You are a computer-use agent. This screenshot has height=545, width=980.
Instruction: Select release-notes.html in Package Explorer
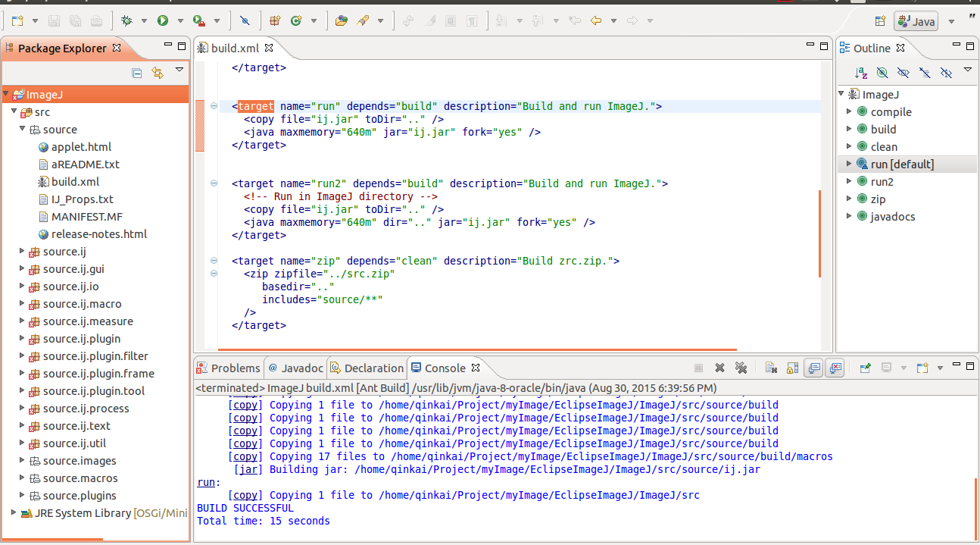(99, 233)
